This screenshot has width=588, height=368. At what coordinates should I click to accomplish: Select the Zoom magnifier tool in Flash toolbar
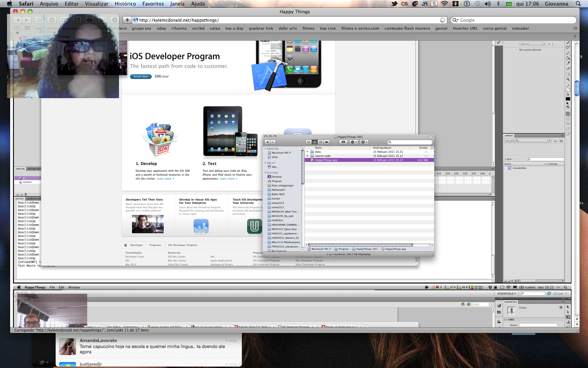point(568,79)
